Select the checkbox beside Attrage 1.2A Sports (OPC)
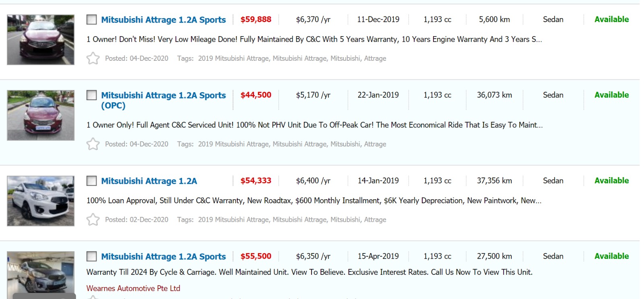The image size is (644, 299). pos(92,95)
